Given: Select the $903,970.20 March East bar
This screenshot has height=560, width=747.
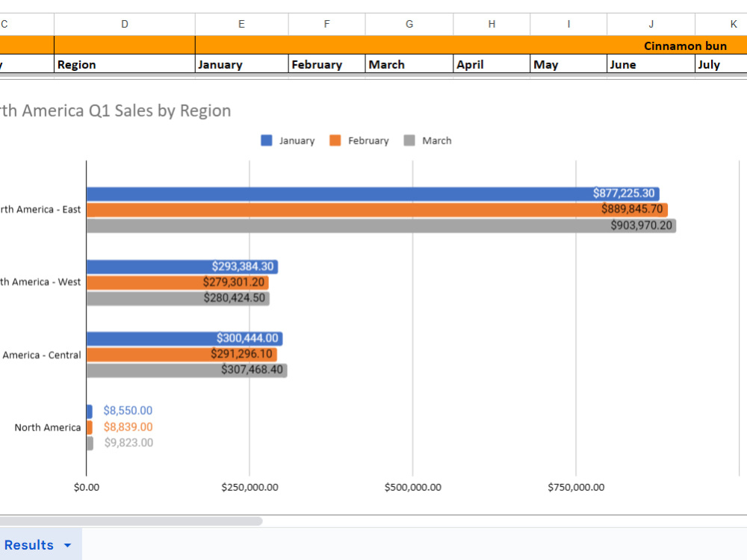Looking at the screenshot, I should [x=381, y=225].
